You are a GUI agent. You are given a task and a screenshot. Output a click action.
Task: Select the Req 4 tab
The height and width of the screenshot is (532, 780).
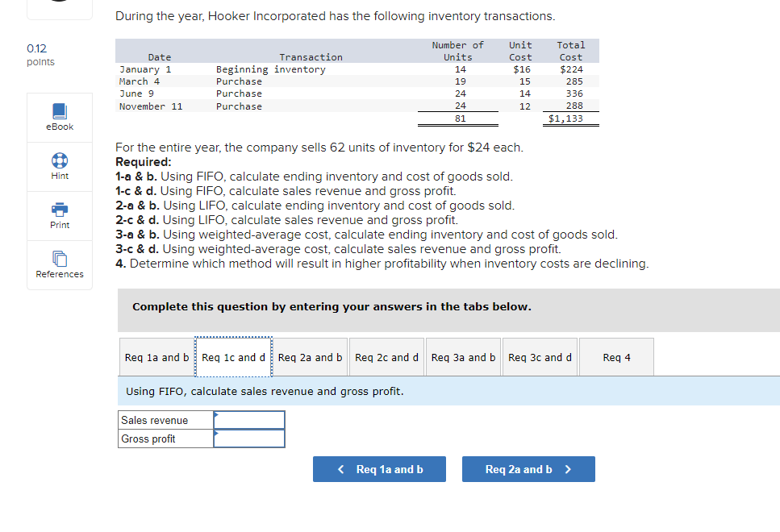[x=616, y=357]
